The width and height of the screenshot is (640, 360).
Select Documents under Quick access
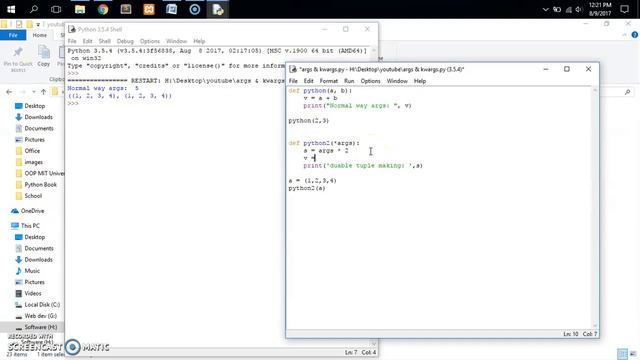click(x=39, y=128)
